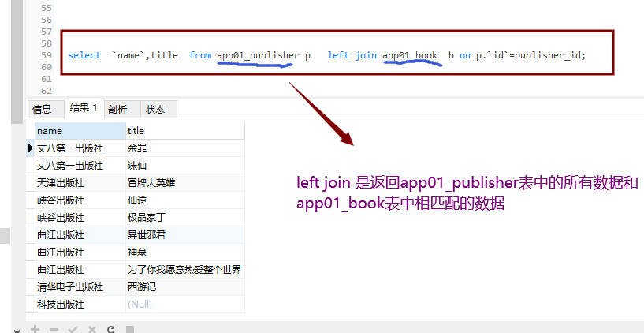Image resolution: width=644 pixels, height=333 pixels.
Task: Click app01_book in the SQL query
Action: tap(410, 55)
